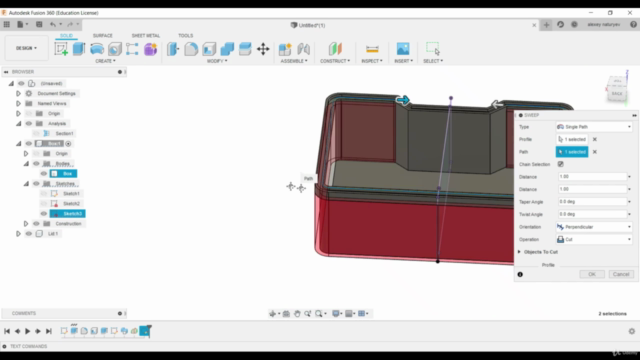
Task: Select the Extrude tool icon
Action: click(x=79, y=49)
